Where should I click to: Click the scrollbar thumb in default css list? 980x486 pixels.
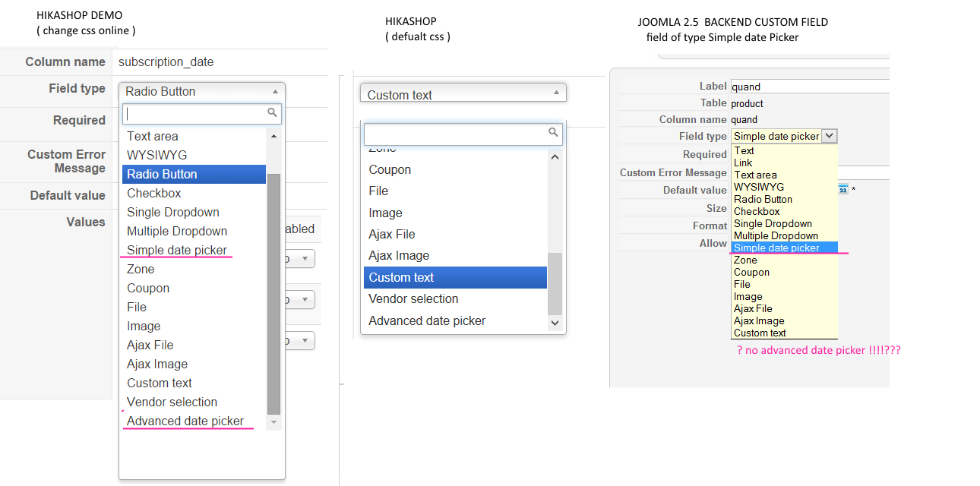click(x=555, y=283)
